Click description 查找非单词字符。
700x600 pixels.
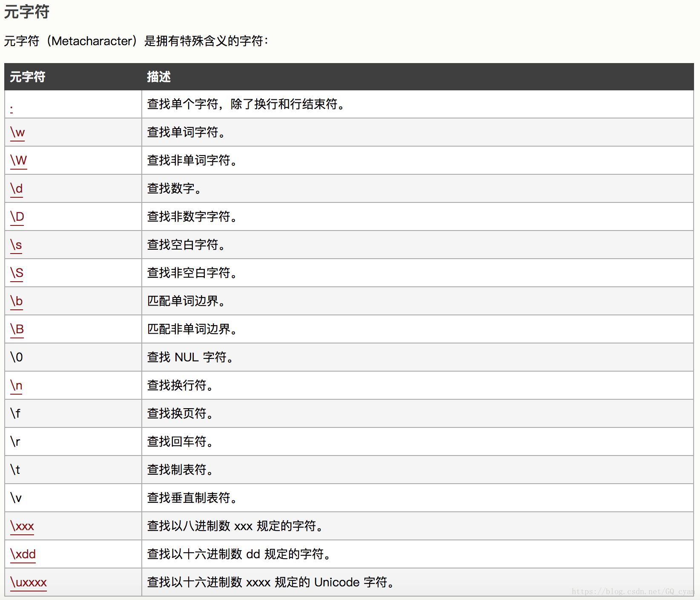(x=192, y=160)
